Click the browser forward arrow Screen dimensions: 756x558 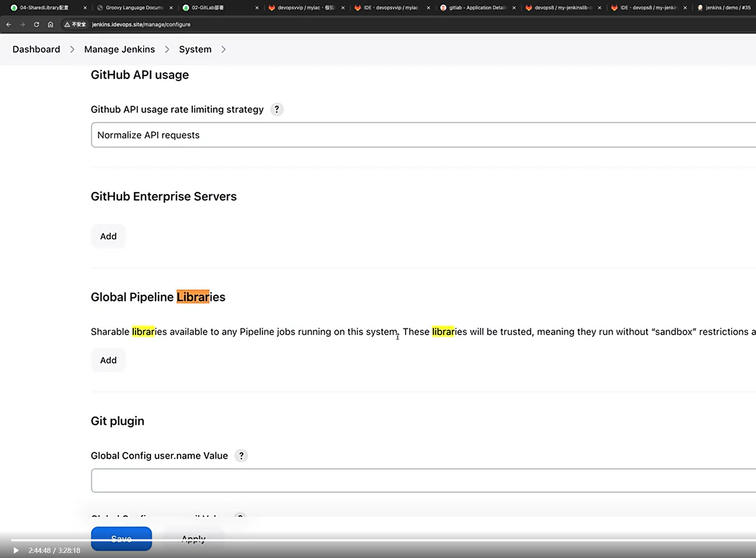click(x=23, y=24)
